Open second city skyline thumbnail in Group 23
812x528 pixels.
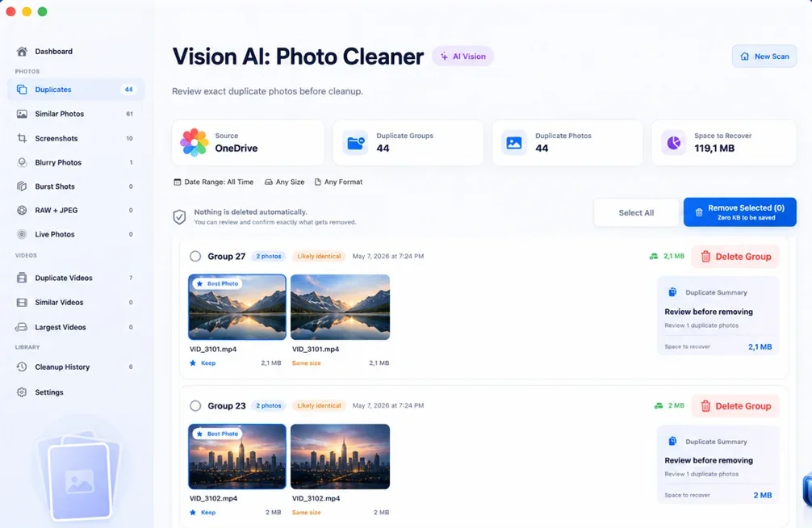click(341, 456)
